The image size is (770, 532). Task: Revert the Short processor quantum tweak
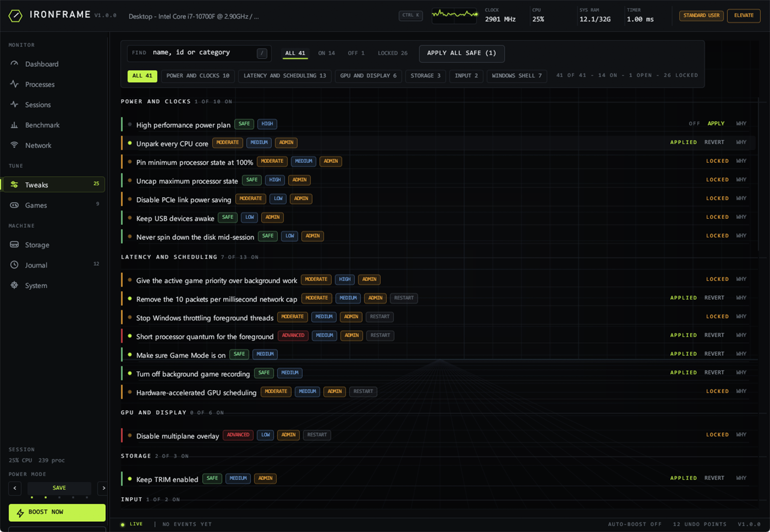(x=714, y=335)
